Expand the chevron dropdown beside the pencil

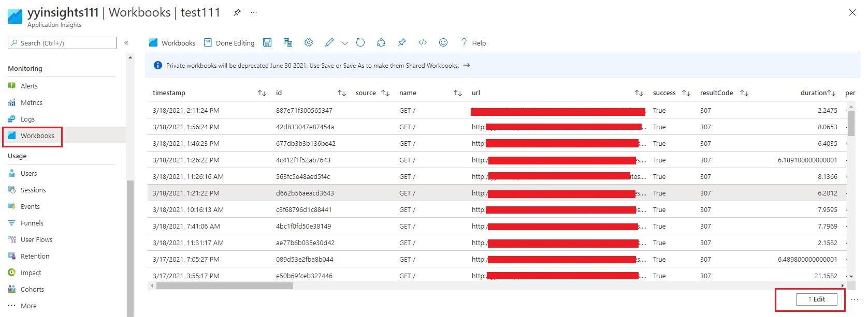coord(345,43)
